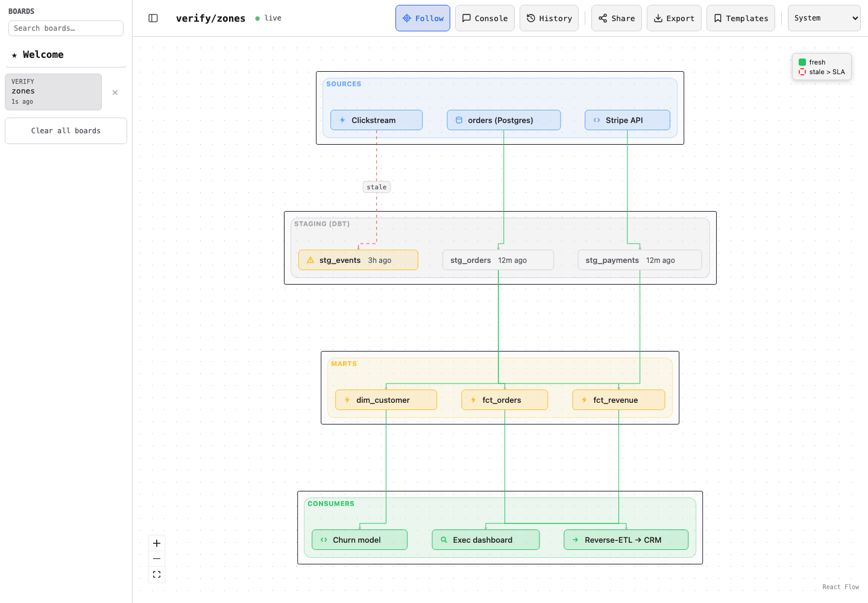868x603 pixels.
Task: Click the bolt icon on fct_revenue
Action: (584, 400)
